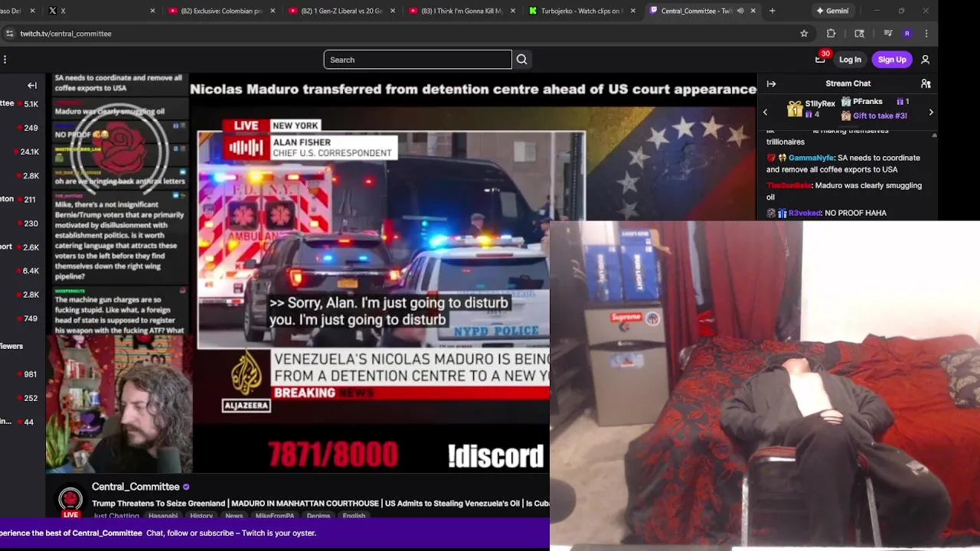
Task: Click Chrome reading-mode/side panel icon
Action: [x=859, y=34]
